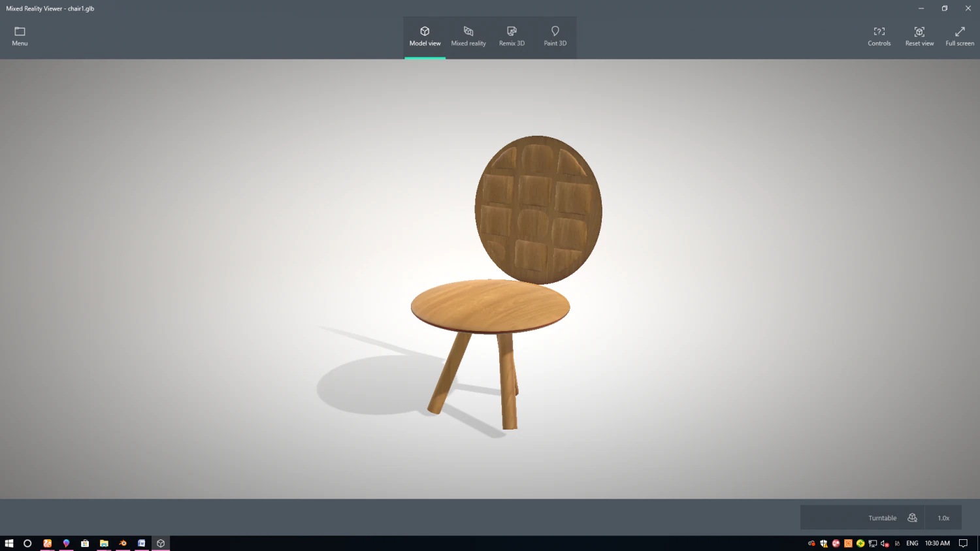Click the Remix 3D icon

512,31
